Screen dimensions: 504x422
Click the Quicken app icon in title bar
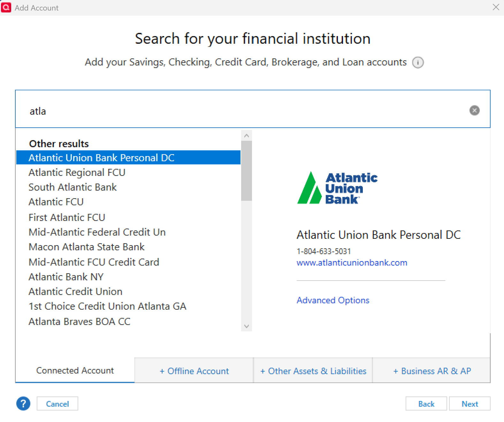6,7
